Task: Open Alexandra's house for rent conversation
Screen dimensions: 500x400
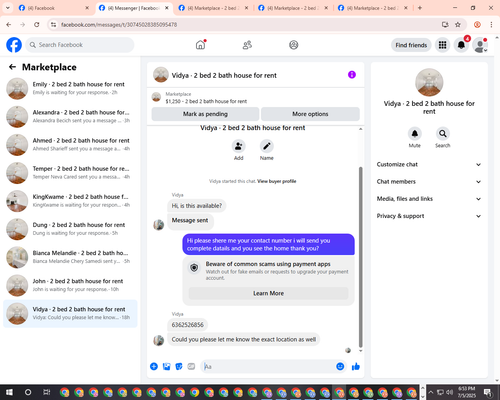Action: tap(70, 117)
